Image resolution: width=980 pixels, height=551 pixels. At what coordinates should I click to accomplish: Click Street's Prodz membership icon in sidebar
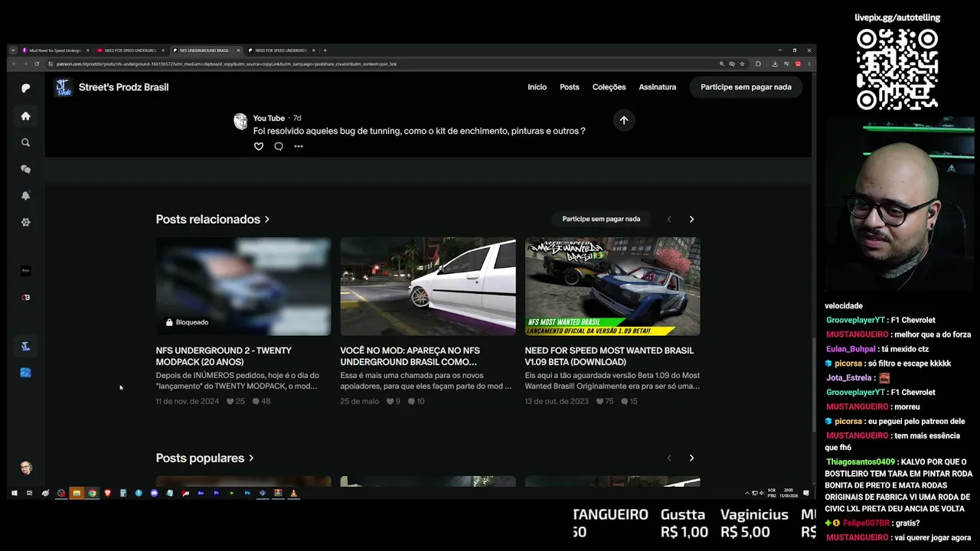(x=25, y=346)
